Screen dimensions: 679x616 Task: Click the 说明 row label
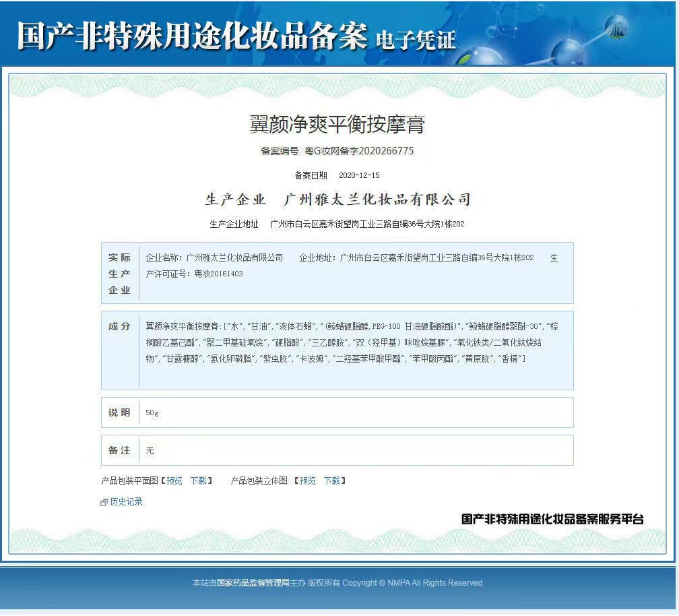point(119,412)
